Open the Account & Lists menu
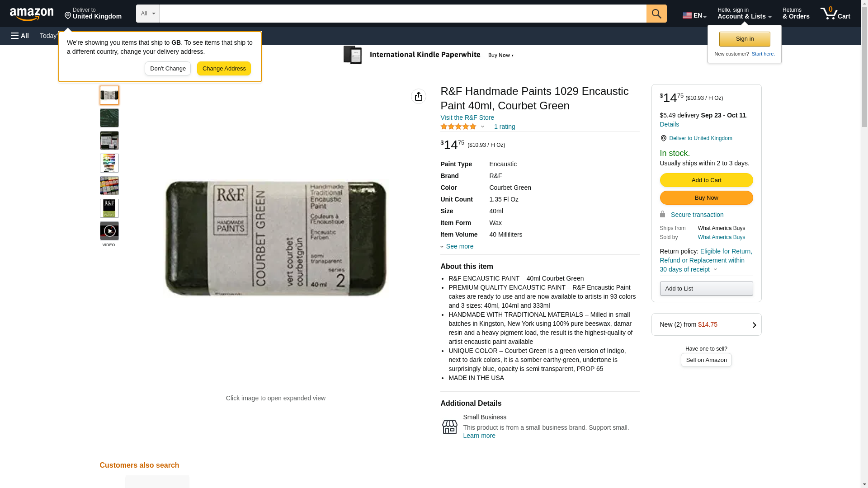Image resolution: width=868 pixels, height=488 pixels. coord(744,14)
